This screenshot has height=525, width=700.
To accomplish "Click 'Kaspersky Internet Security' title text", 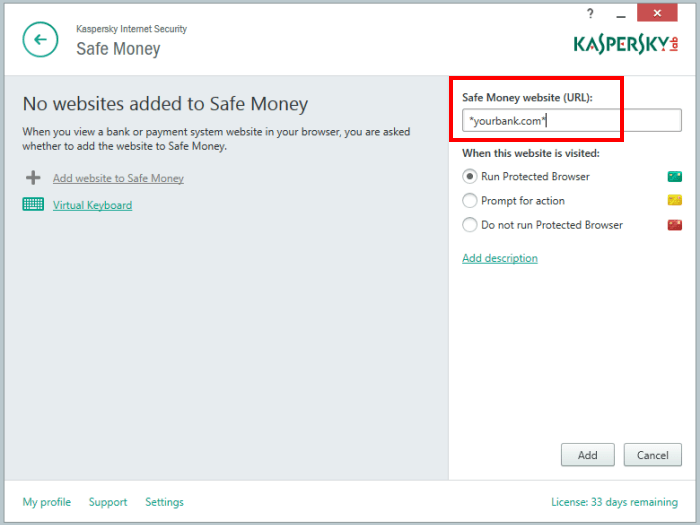I will (x=131, y=29).
